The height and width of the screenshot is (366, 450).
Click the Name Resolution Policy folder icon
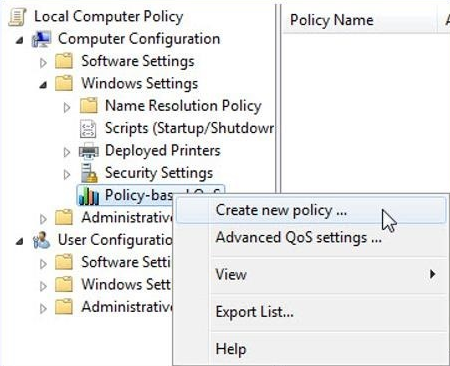tap(89, 106)
